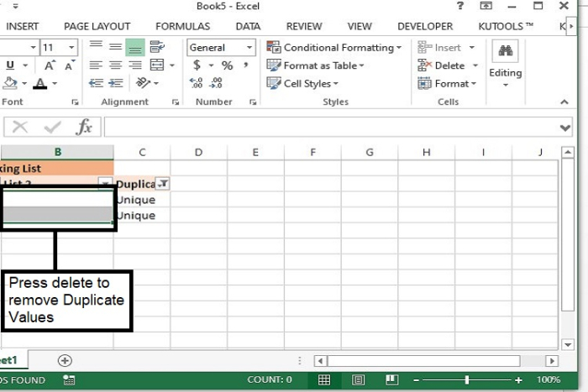Screen dimensions: 588x392
Task: Open the FORMULAS ribbon tab
Action: pyautogui.click(x=182, y=26)
